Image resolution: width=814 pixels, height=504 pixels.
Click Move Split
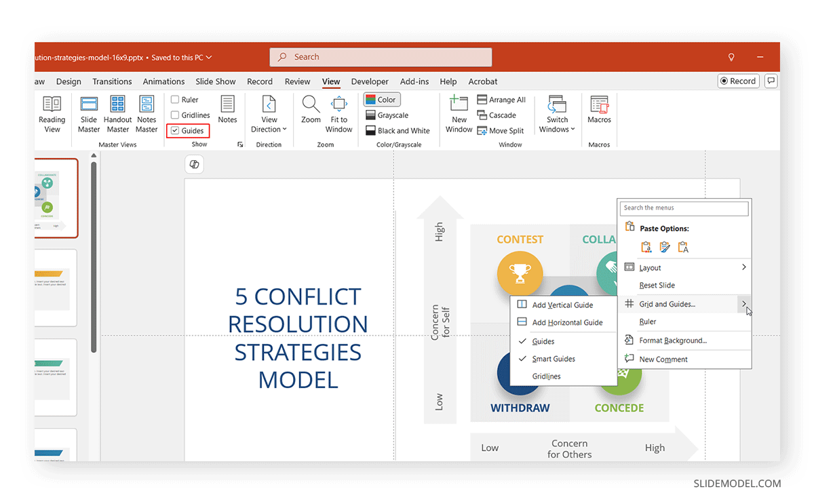(x=501, y=131)
